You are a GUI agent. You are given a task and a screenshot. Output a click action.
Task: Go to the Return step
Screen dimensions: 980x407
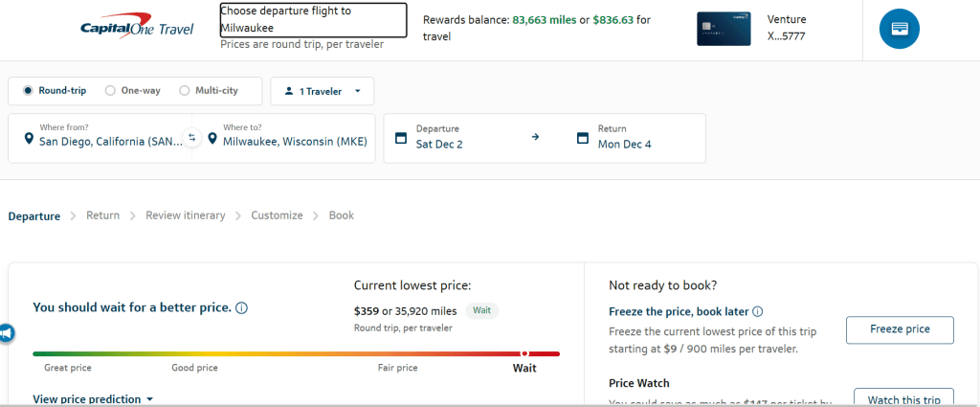pos(103,215)
